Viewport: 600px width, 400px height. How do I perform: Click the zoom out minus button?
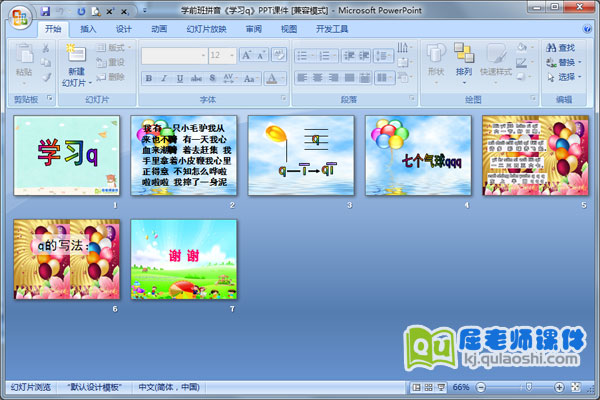481,387
